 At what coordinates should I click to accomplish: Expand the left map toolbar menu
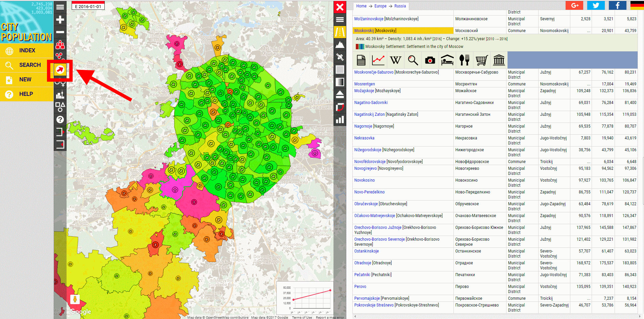[x=60, y=7]
